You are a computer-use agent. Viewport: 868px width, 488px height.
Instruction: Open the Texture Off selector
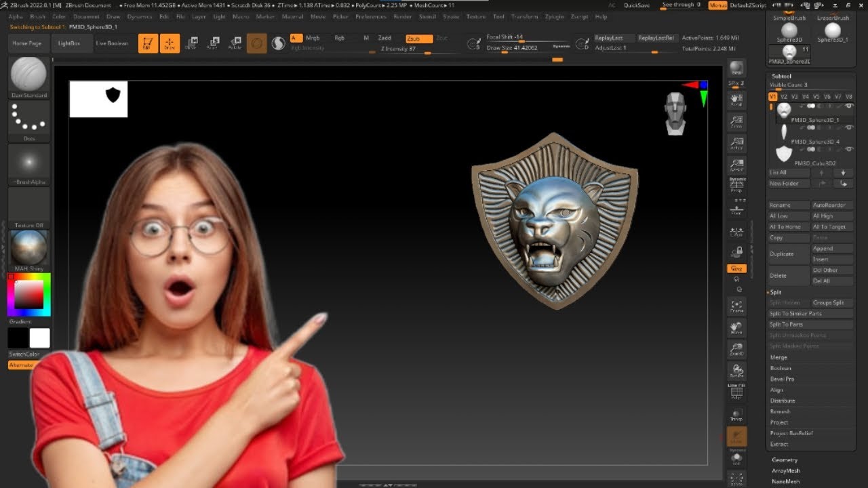click(x=29, y=208)
